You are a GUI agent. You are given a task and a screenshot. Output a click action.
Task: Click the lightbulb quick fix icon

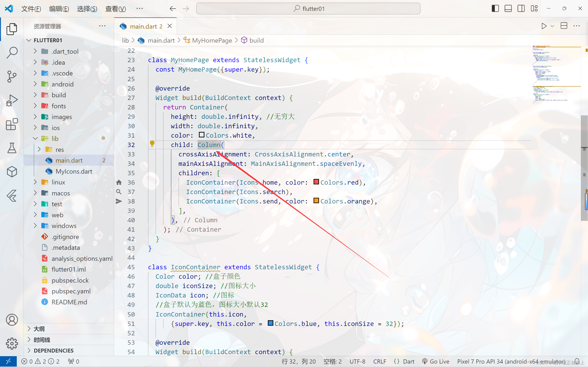(x=152, y=144)
